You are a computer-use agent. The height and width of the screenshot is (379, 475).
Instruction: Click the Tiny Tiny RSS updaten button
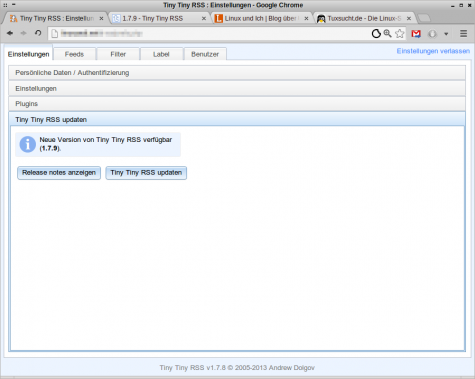point(146,173)
